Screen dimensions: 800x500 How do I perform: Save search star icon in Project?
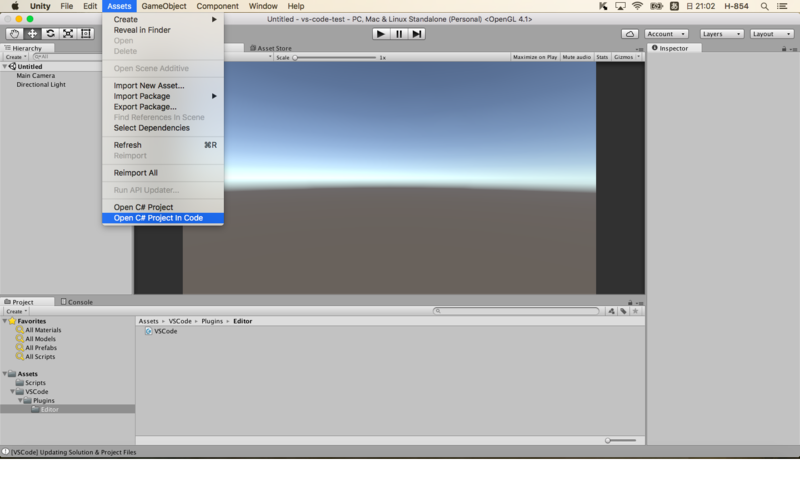pyautogui.click(x=635, y=311)
